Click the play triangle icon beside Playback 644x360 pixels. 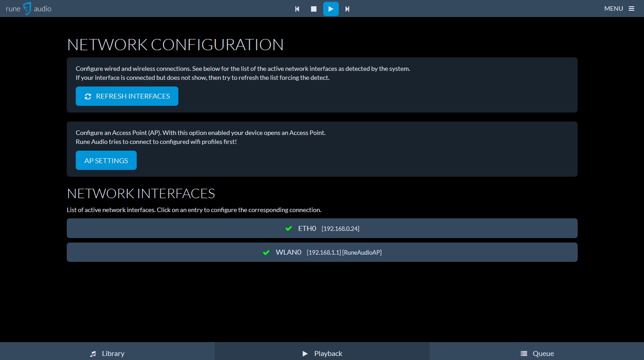305,354
